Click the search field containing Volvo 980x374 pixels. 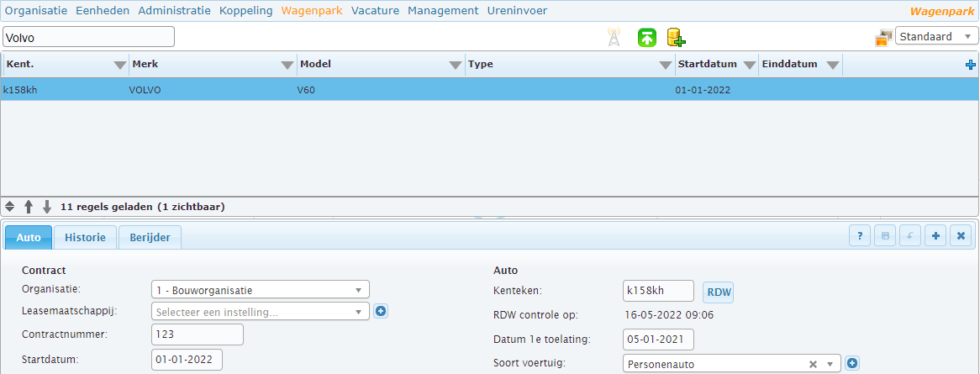coord(89,37)
